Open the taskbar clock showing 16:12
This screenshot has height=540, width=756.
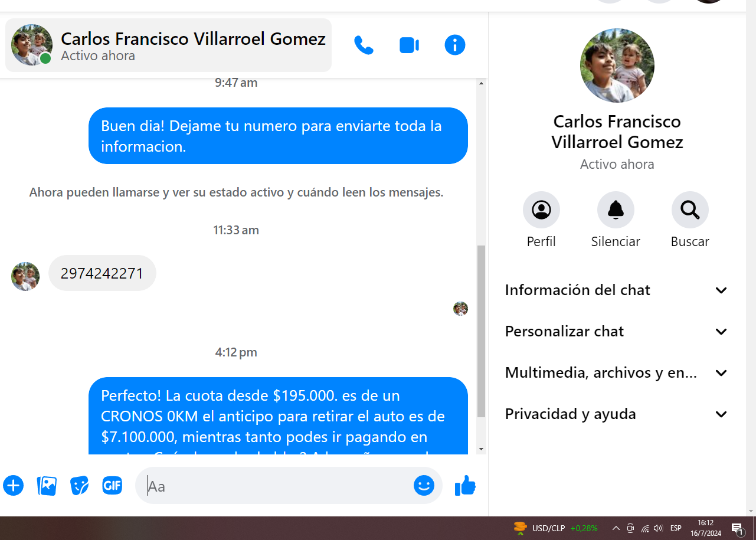[x=706, y=528]
